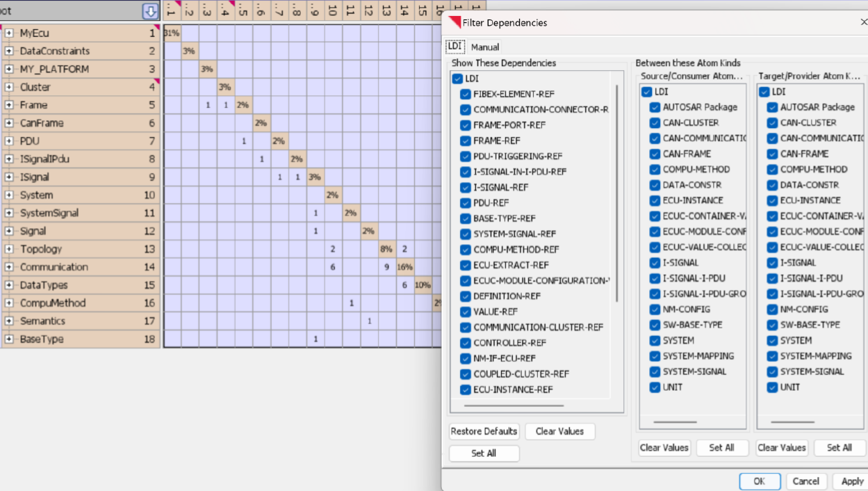Viewport: 868px width, 491px height.
Task: Click the Restore Defaults button
Action: click(x=484, y=431)
